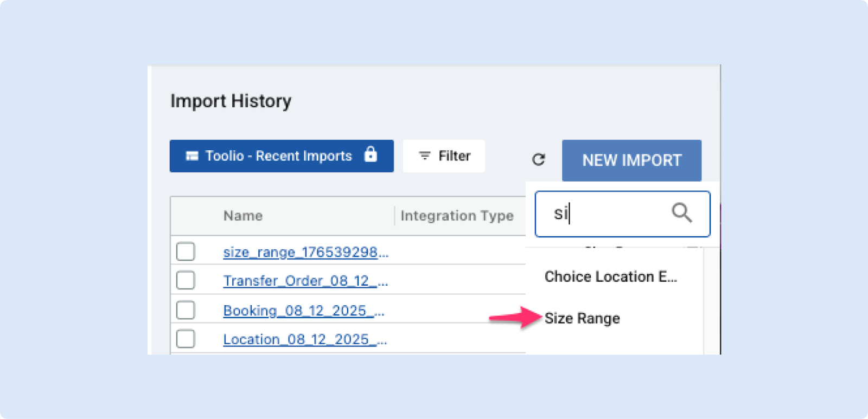Click the Import History heading
Screen dimensions: 868x419
231,101
